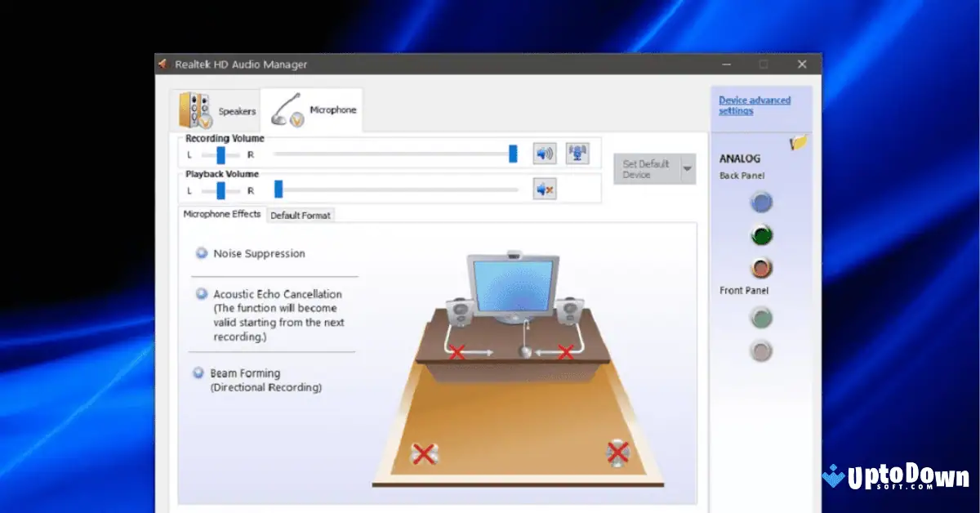Screen dimensions: 980x513
Task: Mute the recording volume speaker icon
Action: pos(544,153)
